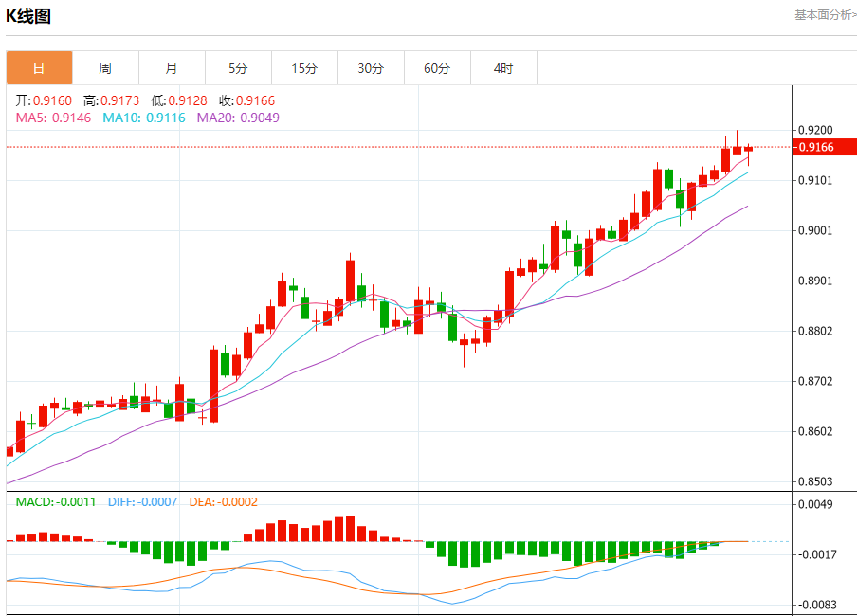Click the 收:0.9166 close value
The image size is (857, 616).
pyautogui.click(x=247, y=100)
